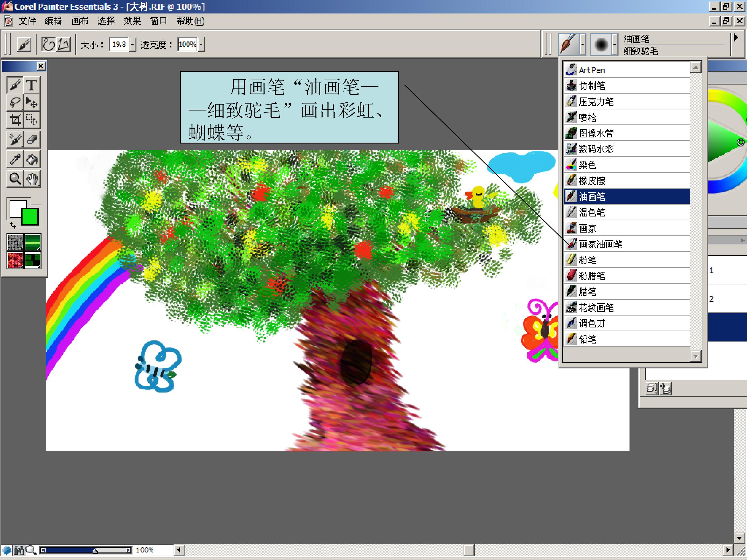This screenshot has height=560, width=747.
Task: Select the Grabber hand tool
Action: coord(32,179)
